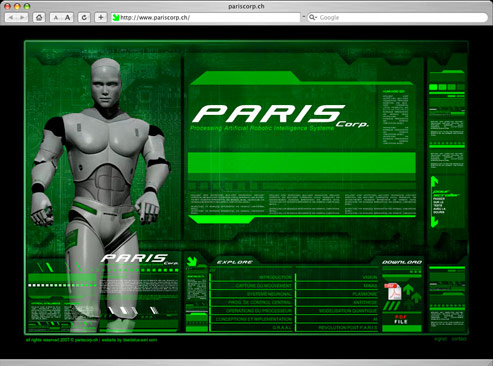
Task: Click the small PARIS Corp. logo near robot legs
Action: click(x=139, y=259)
